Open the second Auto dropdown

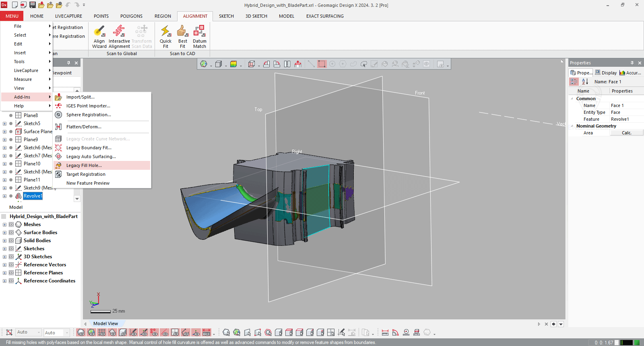pos(57,333)
